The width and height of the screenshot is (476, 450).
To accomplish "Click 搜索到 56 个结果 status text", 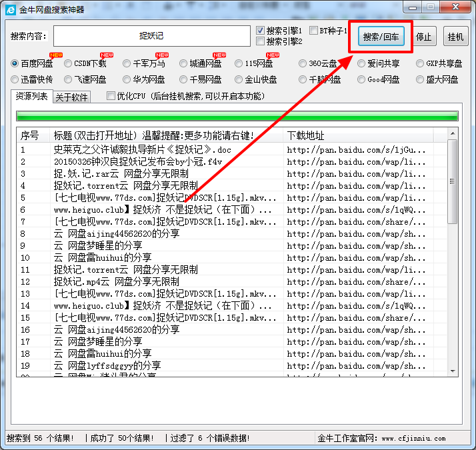I will (x=40, y=438).
